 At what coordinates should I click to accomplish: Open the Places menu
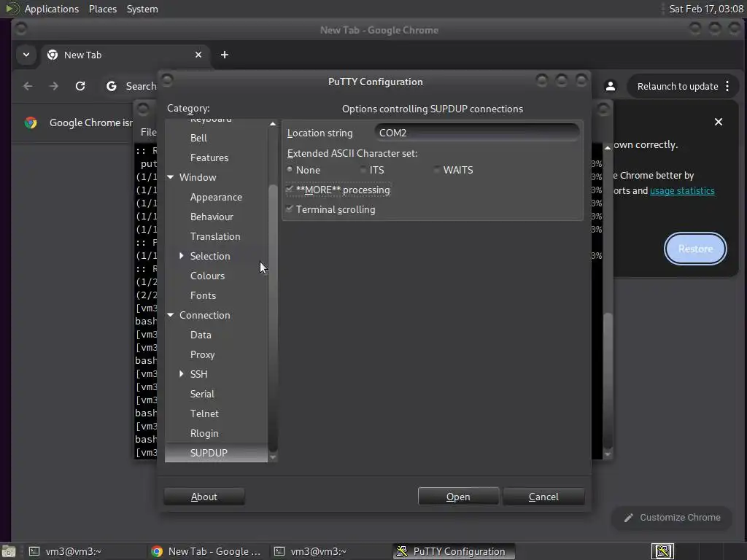click(x=103, y=9)
